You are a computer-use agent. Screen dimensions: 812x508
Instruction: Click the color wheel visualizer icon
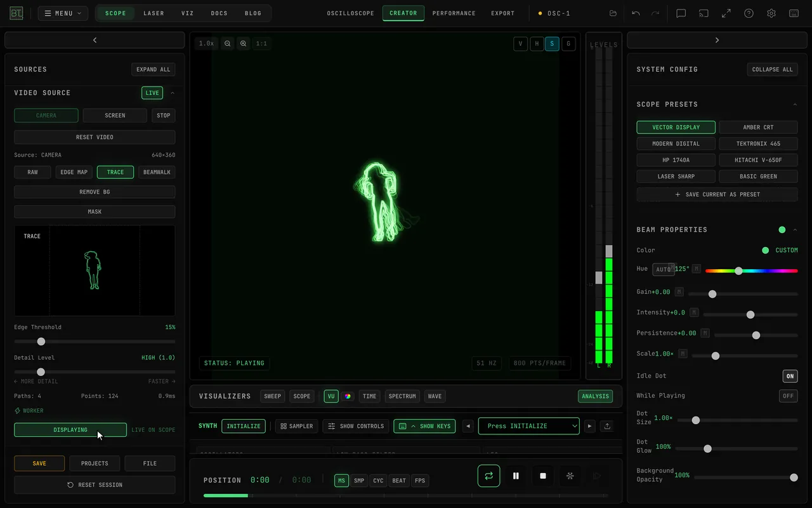click(348, 396)
